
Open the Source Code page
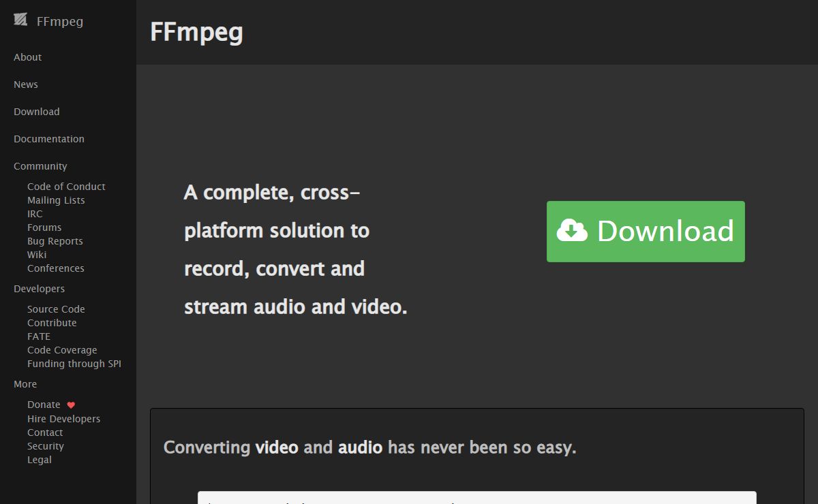56,309
